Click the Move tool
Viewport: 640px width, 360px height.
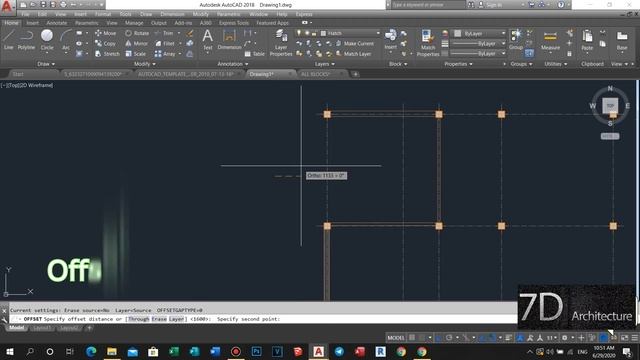pyautogui.click(x=106, y=33)
